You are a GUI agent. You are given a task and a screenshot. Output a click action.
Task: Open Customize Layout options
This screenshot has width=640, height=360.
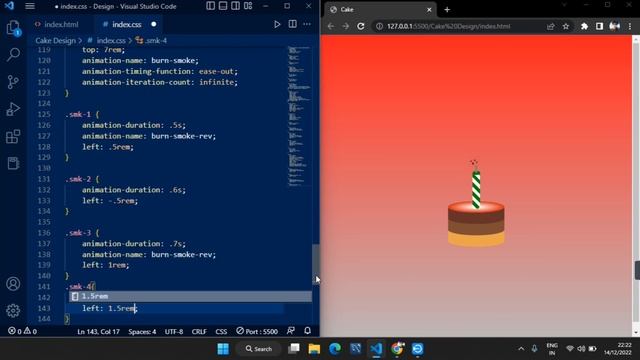click(x=248, y=6)
